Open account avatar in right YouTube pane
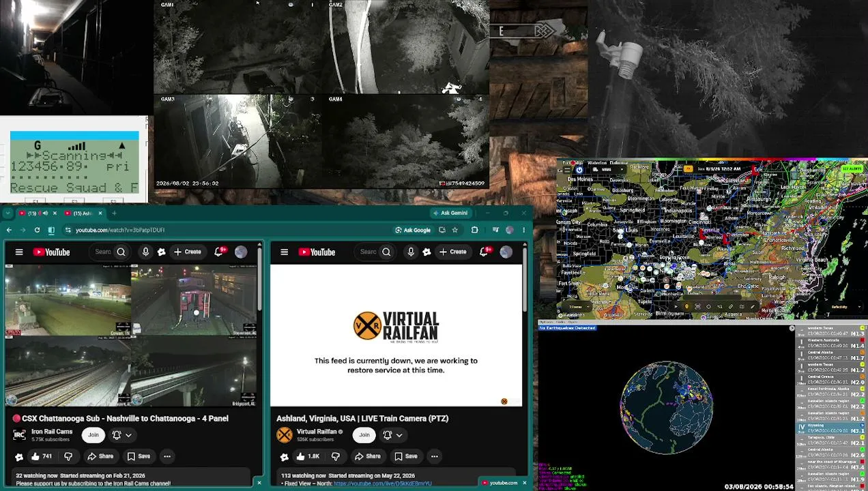 point(506,252)
